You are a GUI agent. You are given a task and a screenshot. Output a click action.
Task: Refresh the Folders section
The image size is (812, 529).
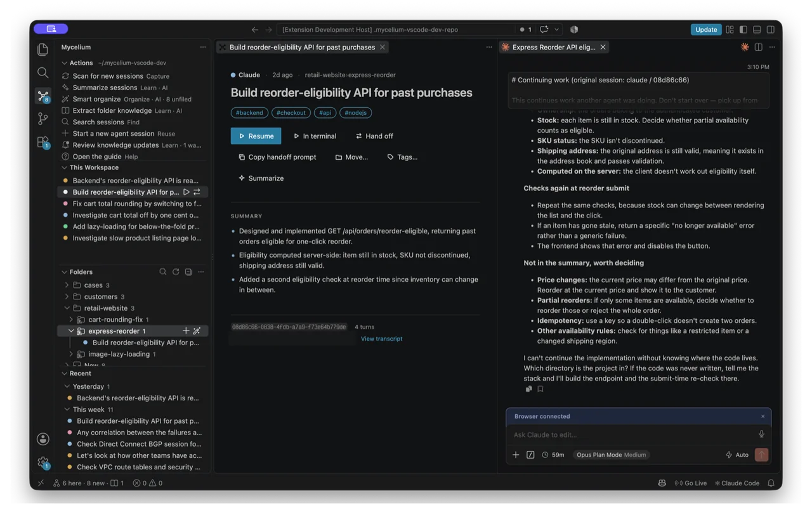click(x=176, y=271)
